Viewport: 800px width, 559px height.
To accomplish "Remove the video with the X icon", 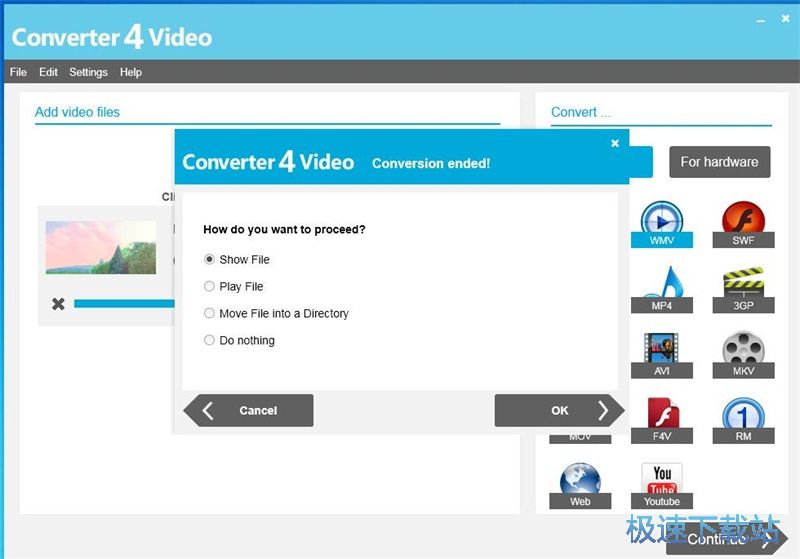I will (58, 304).
